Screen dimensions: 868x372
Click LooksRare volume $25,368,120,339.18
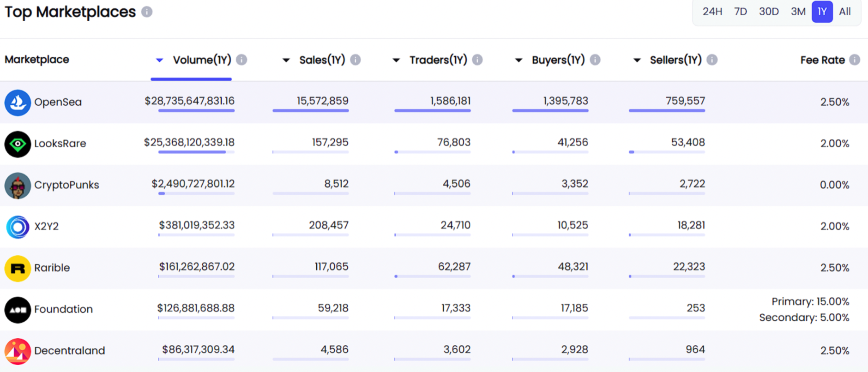(189, 143)
